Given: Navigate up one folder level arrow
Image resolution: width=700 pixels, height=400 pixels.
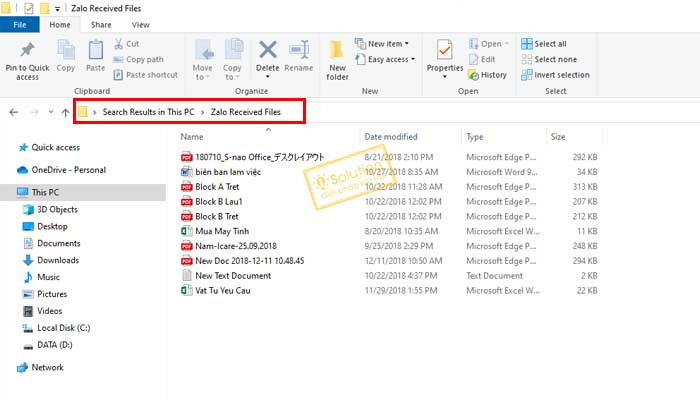Looking at the screenshot, I should (x=65, y=112).
